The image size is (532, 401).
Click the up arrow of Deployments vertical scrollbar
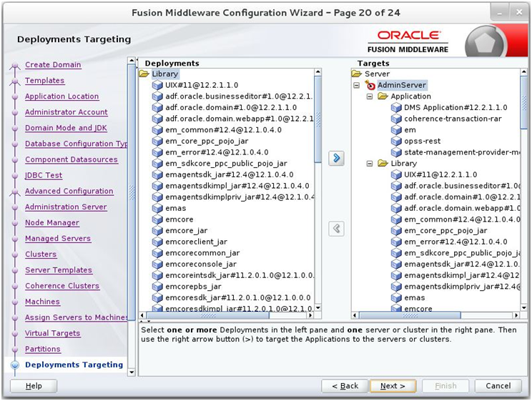click(x=318, y=71)
